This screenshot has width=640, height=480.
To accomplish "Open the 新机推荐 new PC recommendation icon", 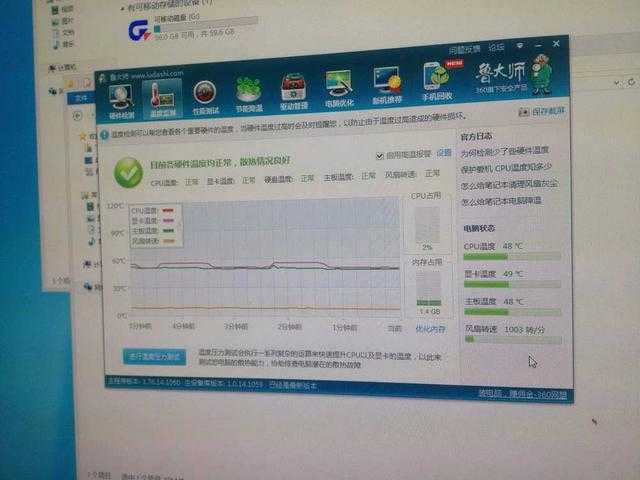I will click(387, 85).
